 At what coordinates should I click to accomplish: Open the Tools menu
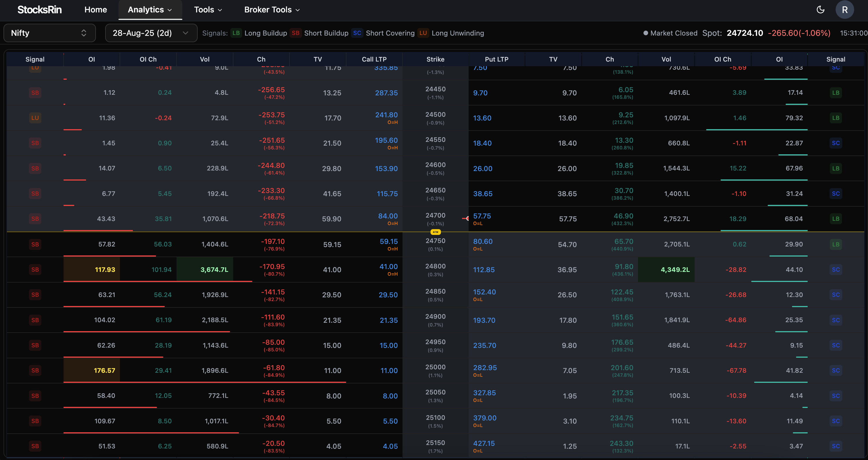click(208, 10)
